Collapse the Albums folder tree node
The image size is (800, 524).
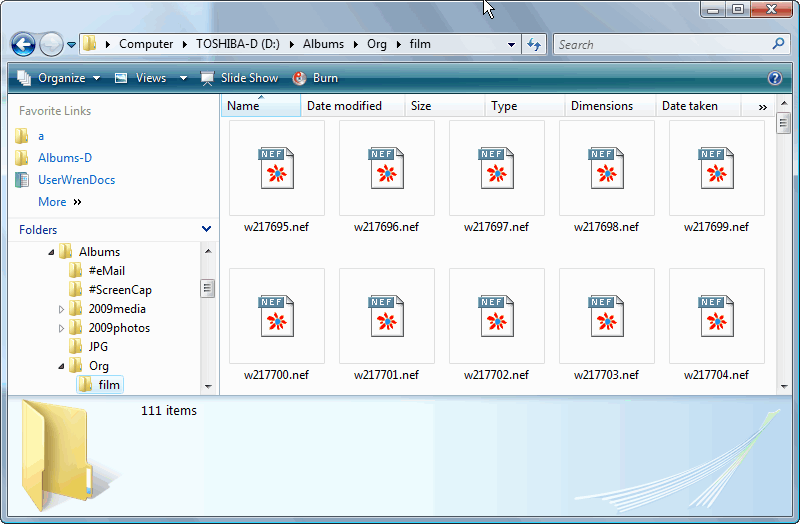pos(51,252)
